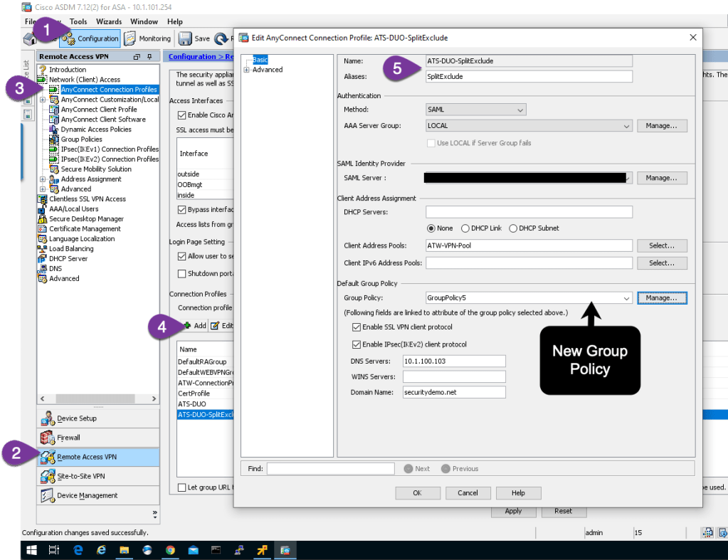Screen dimensions: 728x560
Task: Expand the Advanced tree node in dialog
Action: 247,70
